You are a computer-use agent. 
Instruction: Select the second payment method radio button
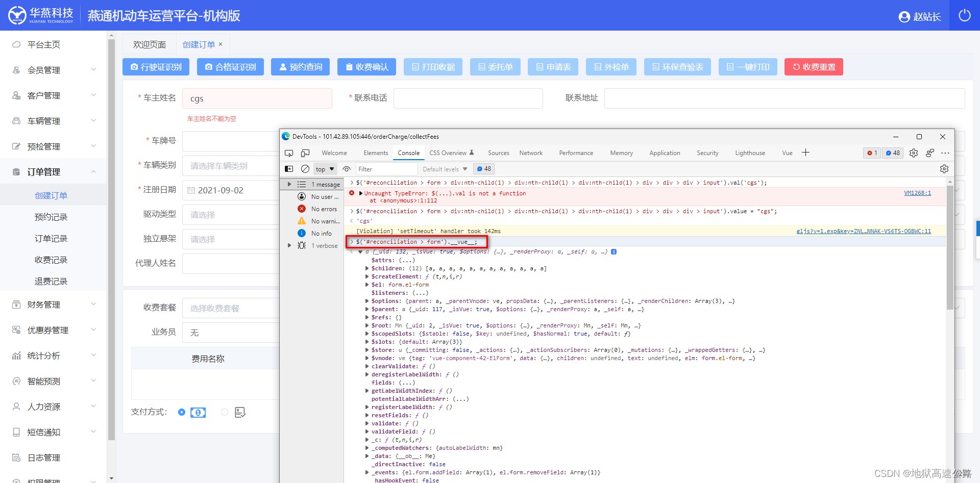pos(225,412)
